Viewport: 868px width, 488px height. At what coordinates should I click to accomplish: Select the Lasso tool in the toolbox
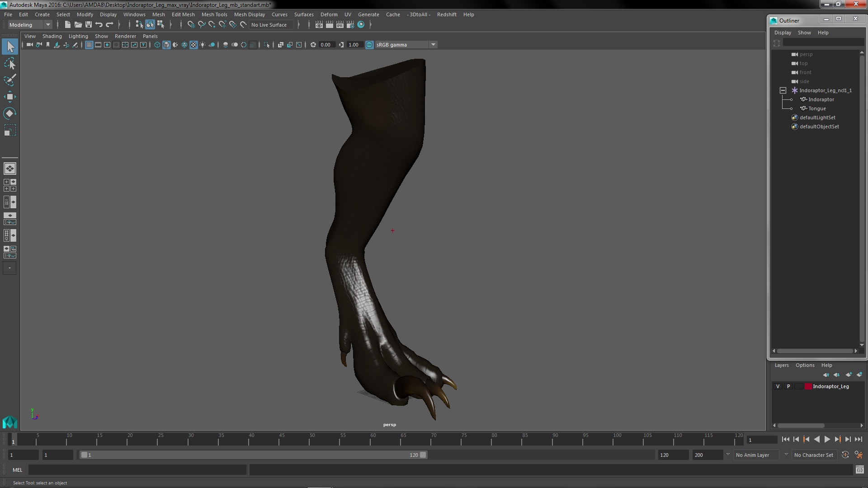pos(10,64)
